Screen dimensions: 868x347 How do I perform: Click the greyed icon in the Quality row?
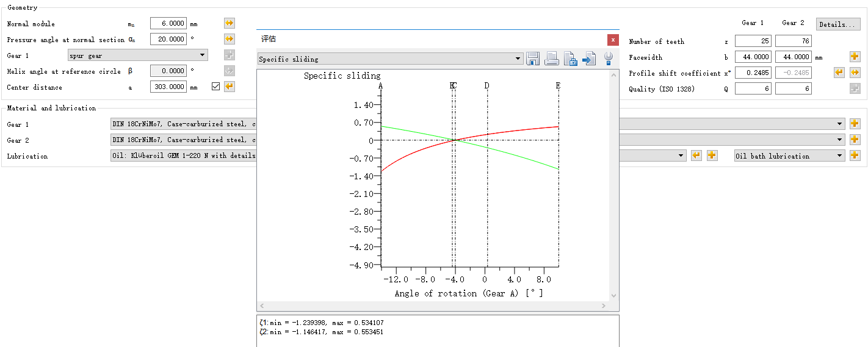(x=855, y=88)
